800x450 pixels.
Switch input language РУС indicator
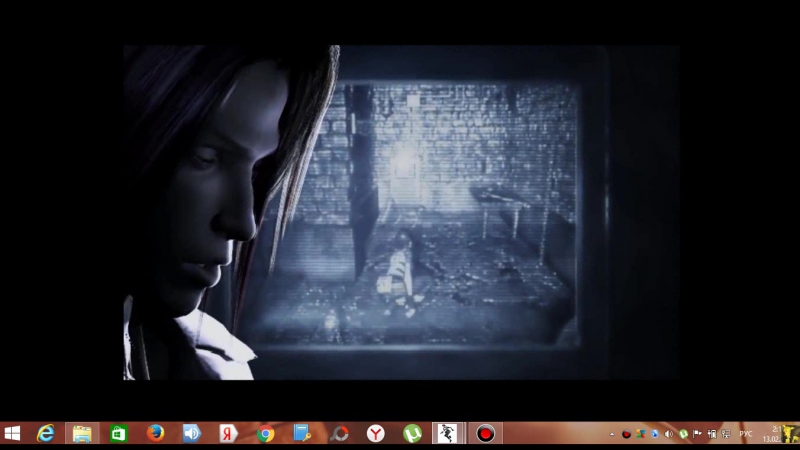(x=746, y=434)
